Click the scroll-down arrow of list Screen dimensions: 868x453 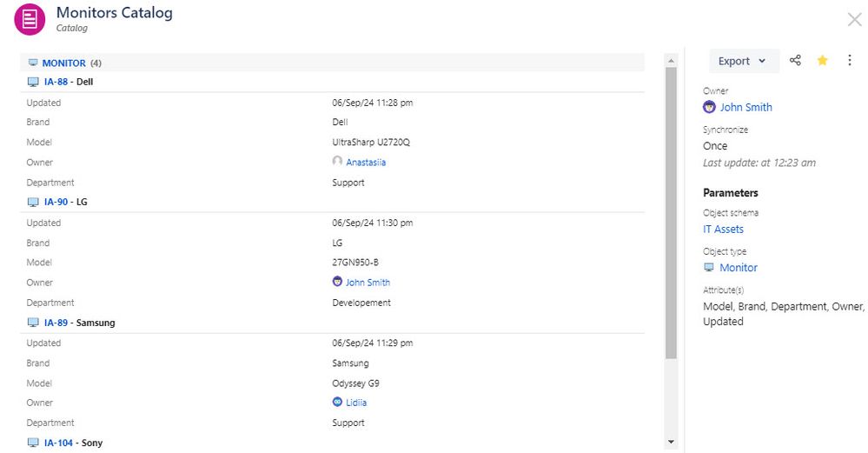coord(671,442)
